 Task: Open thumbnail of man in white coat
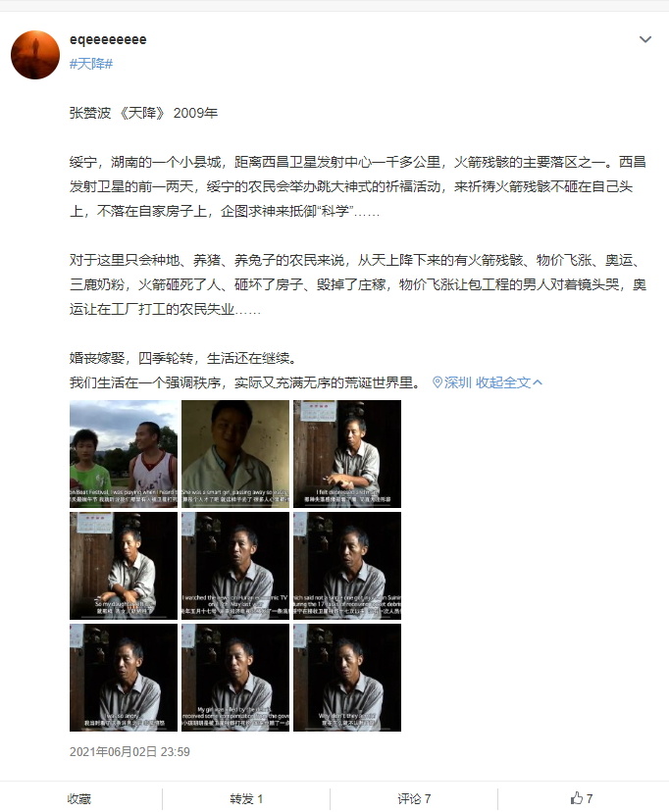[235, 454]
